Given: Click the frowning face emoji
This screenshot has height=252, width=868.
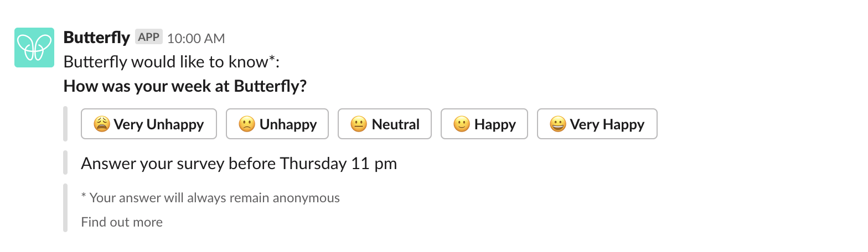Looking at the screenshot, I should [x=247, y=124].
